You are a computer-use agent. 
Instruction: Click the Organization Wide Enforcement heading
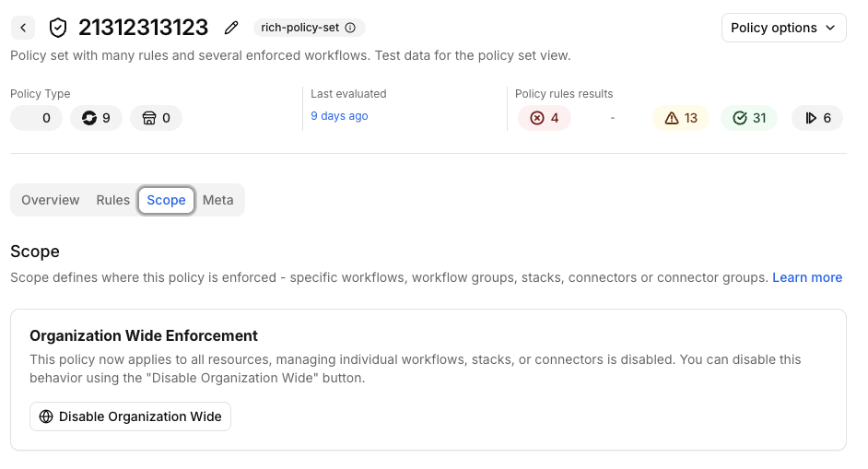(144, 335)
